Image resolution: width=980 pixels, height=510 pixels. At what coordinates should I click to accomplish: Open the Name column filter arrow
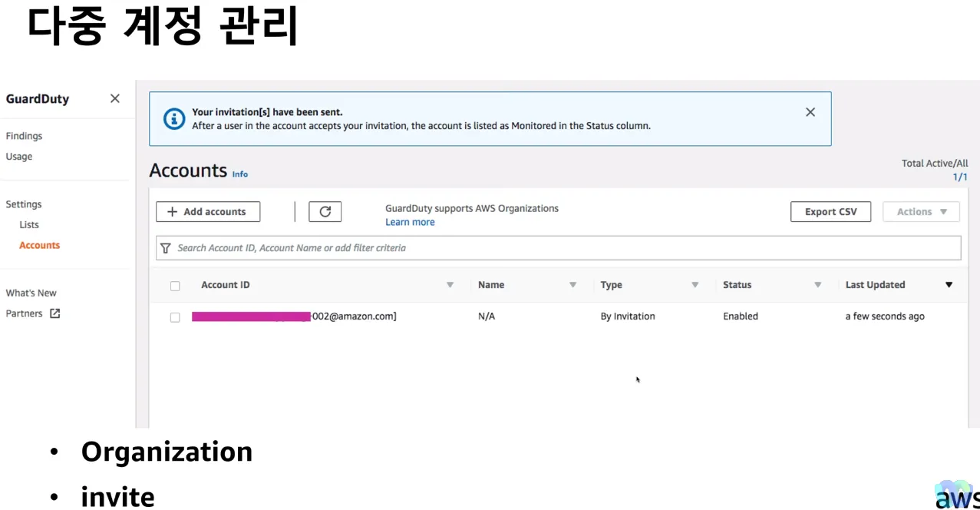point(572,285)
